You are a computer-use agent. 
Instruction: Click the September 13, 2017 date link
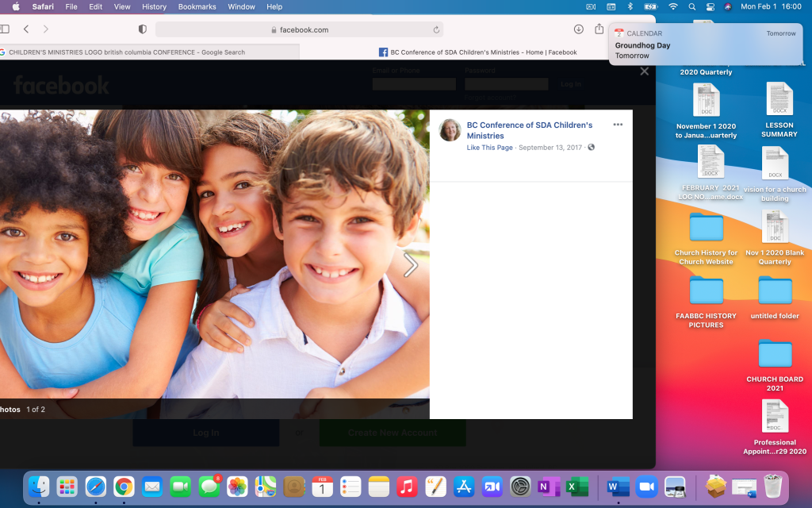coord(550,147)
